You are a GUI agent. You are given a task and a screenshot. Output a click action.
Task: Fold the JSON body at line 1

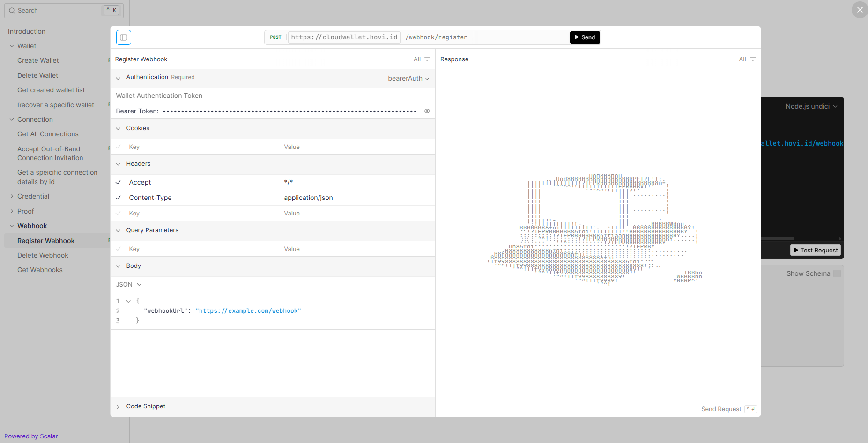pos(128,301)
